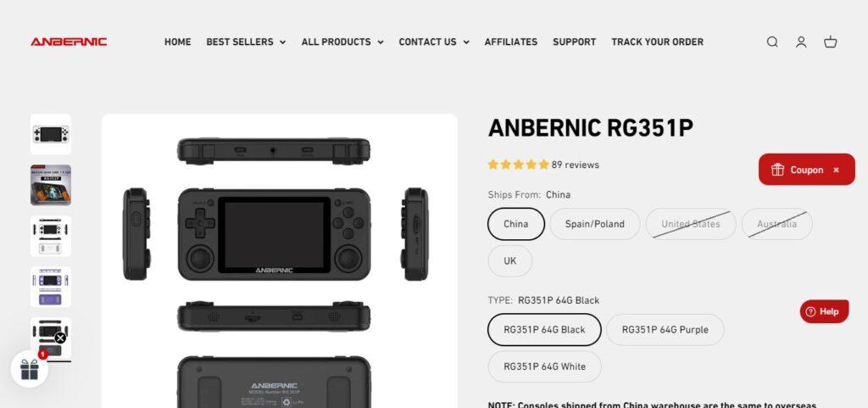Open the account profile icon
The height and width of the screenshot is (408, 868).
801,42
